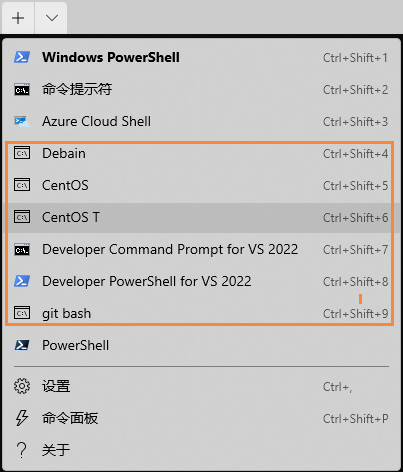Select the CentOS profile entry

(x=201, y=185)
